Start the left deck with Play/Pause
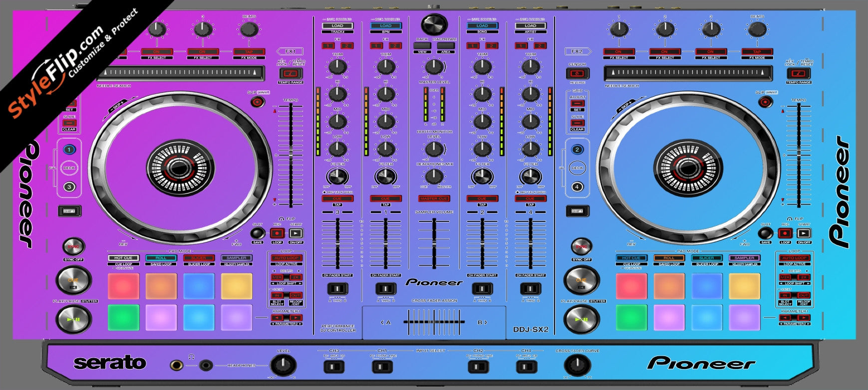Viewport: 868px width, 390px height. (73, 320)
